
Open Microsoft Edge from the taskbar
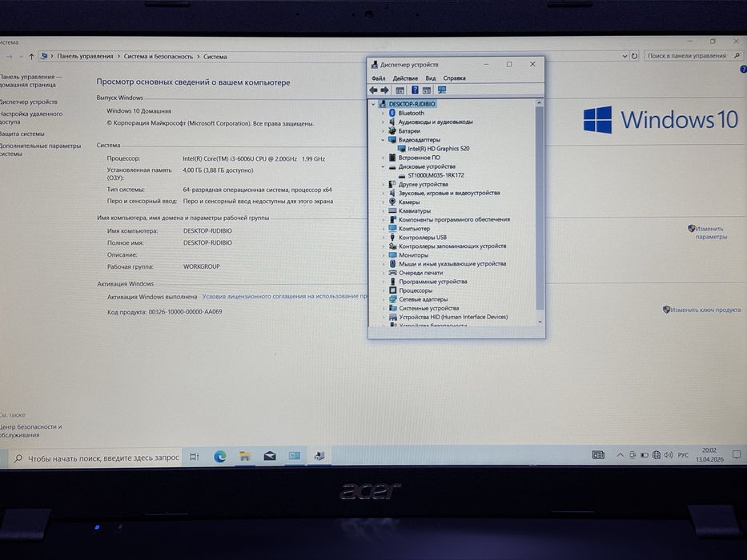219,457
